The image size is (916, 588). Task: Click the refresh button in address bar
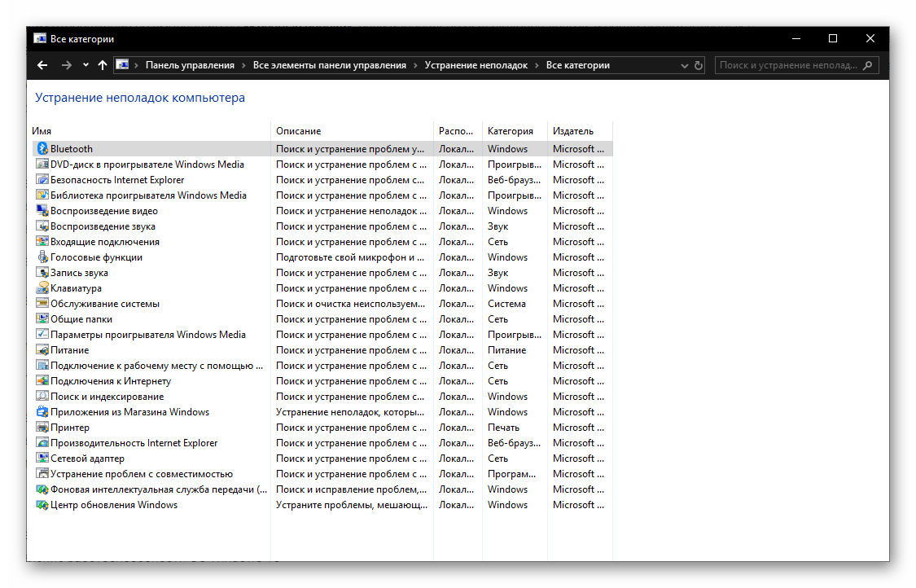[698, 65]
